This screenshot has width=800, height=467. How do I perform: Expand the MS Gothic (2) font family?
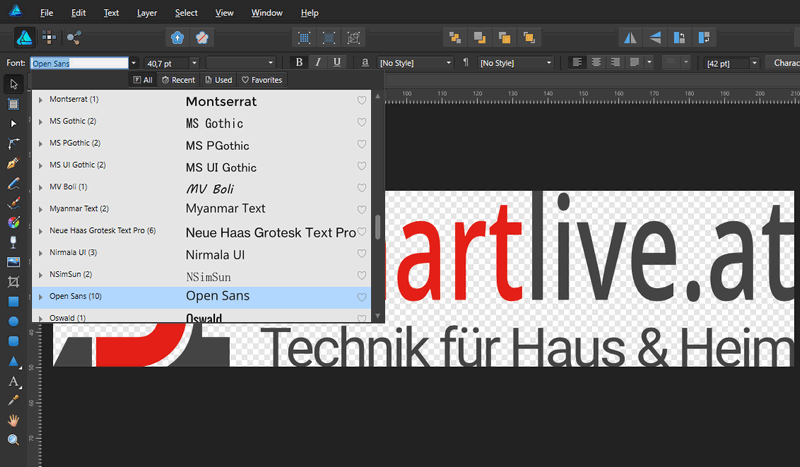40,122
